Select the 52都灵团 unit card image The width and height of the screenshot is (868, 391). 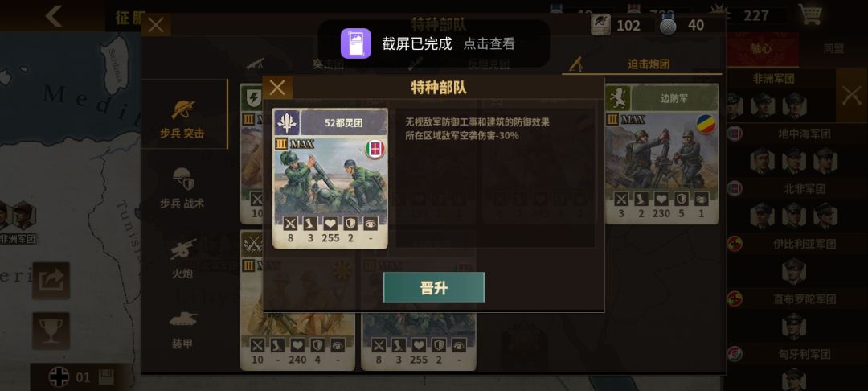[x=330, y=179]
